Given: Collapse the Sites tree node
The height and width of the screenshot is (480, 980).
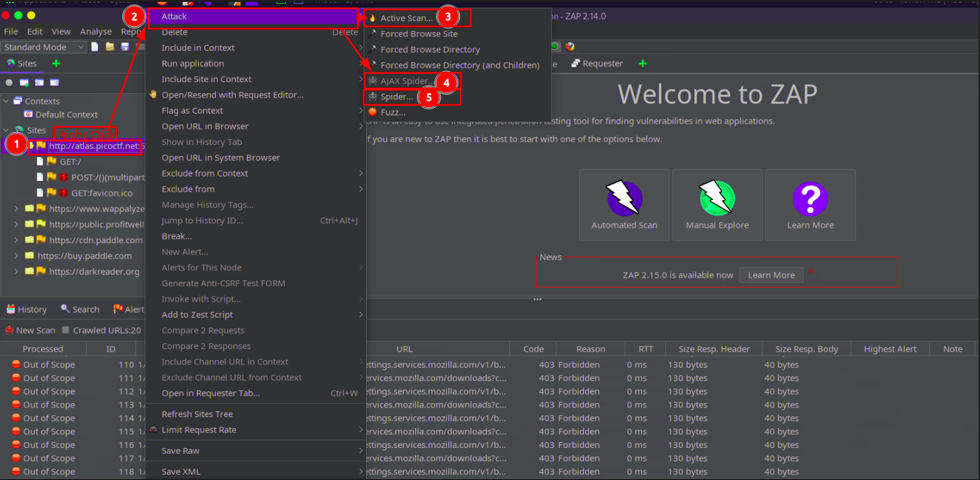Looking at the screenshot, I should coord(6,130).
